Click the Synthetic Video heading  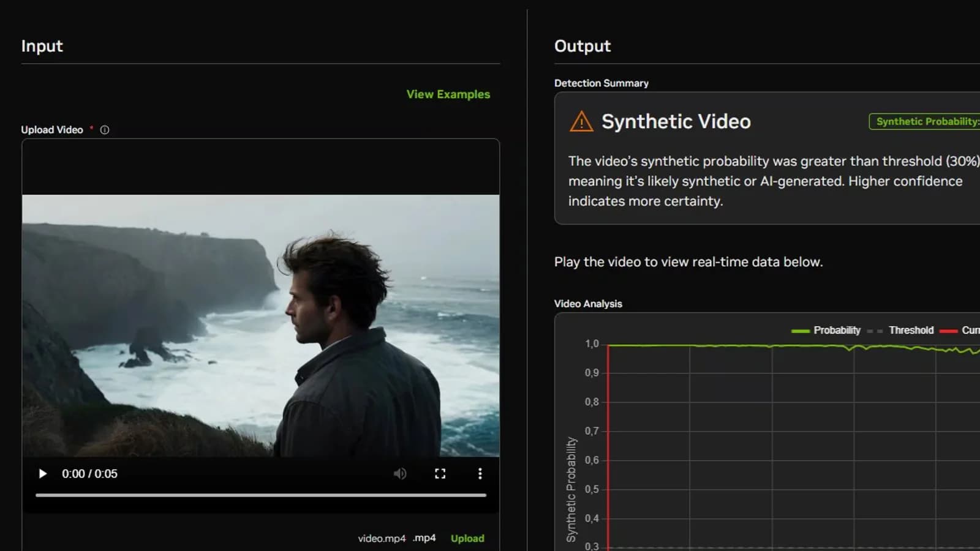676,121
